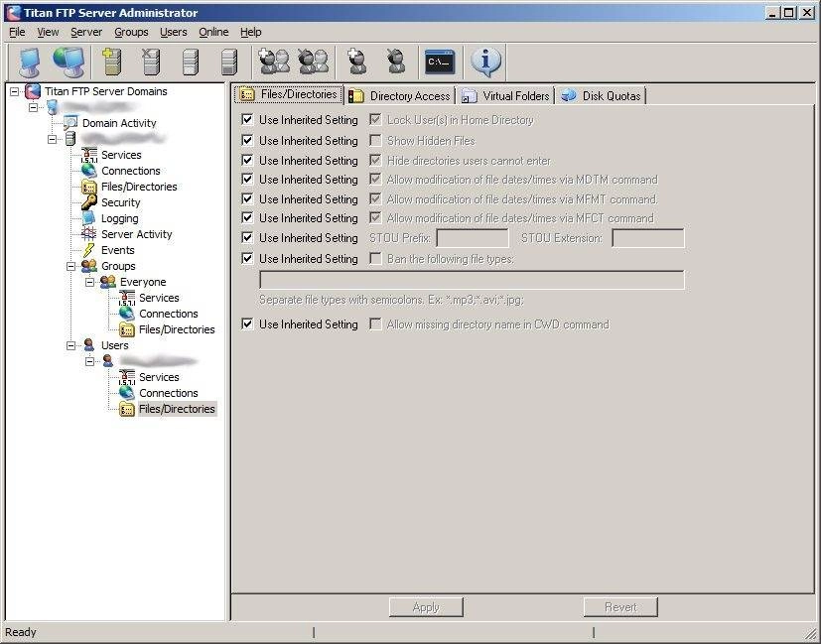Switch to the Directory Access tab
821x644 pixels.
[399, 95]
